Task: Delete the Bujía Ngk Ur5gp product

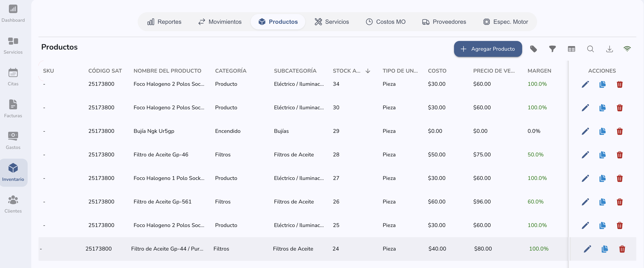Action: coord(620,131)
